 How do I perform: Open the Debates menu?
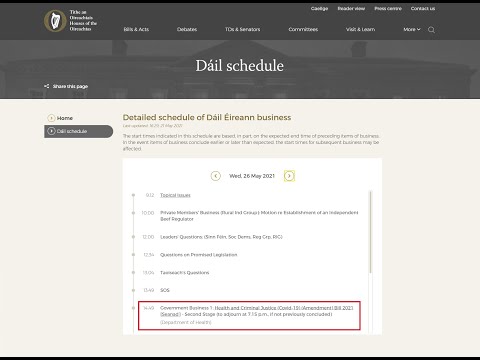pyautogui.click(x=187, y=29)
